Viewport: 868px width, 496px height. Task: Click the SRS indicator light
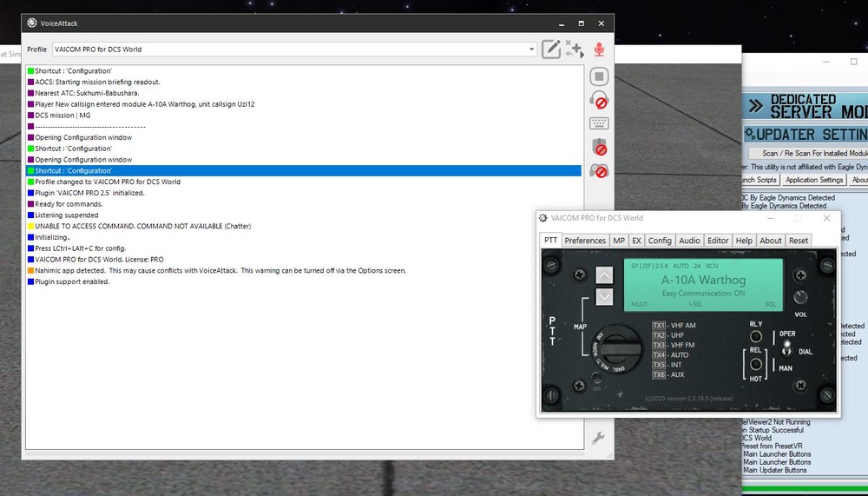(x=596, y=379)
